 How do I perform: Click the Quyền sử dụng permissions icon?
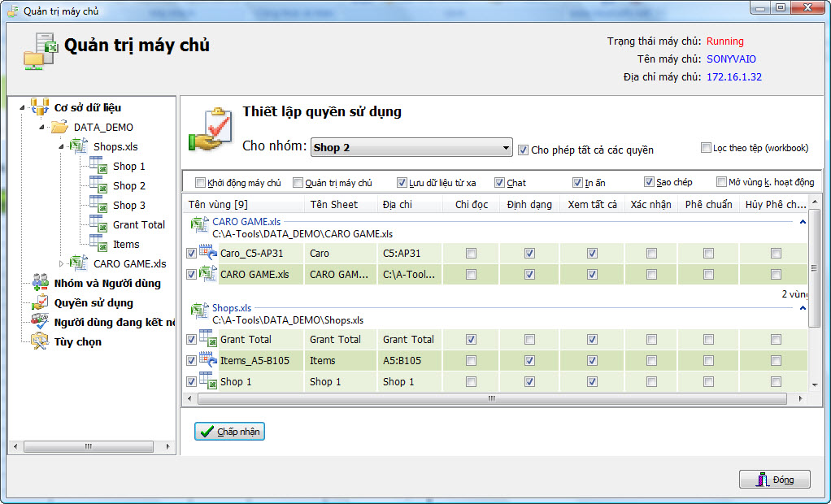[x=40, y=302]
